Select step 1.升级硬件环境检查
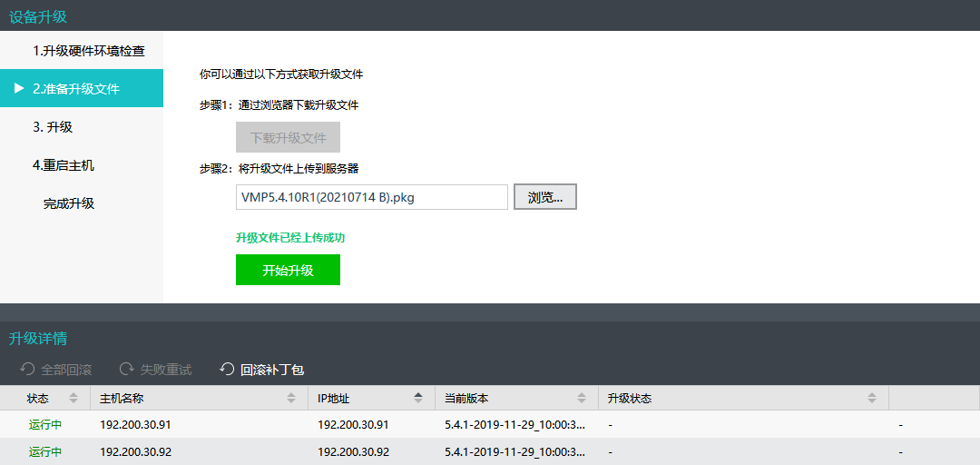Image resolution: width=980 pixels, height=465 pixels. click(88, 51)
